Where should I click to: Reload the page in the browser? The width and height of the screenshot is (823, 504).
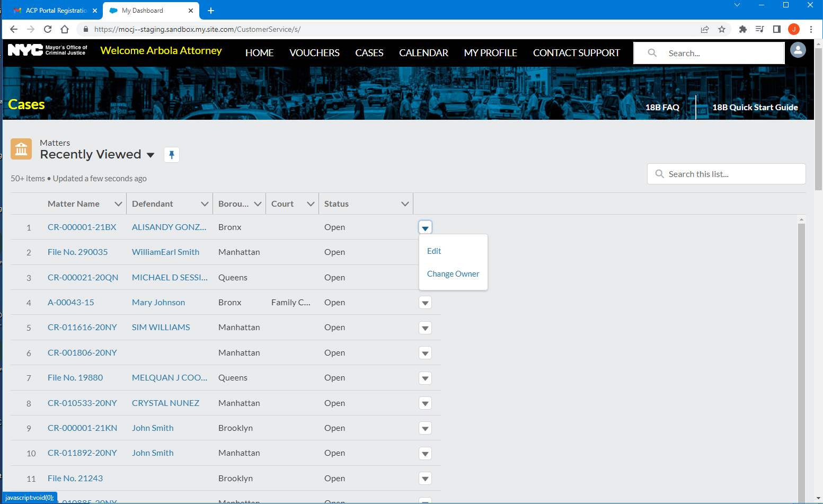[48, 29]
